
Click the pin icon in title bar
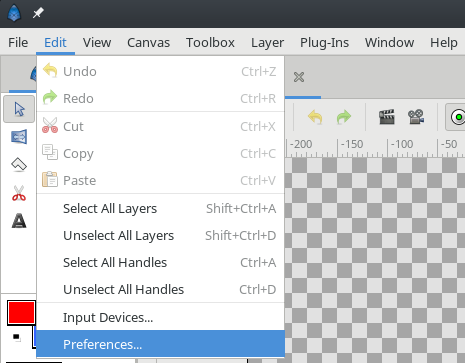click(38, 13)
